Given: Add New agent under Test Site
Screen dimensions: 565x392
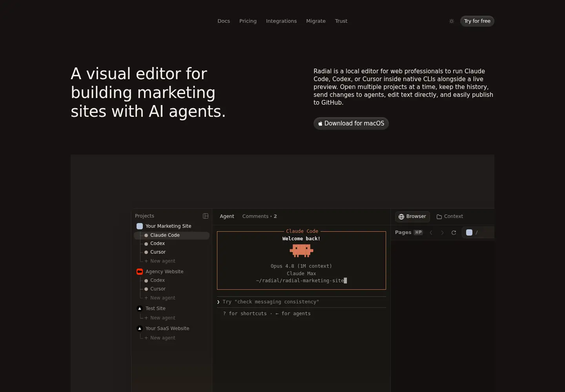Looking at the screenshot, I should click(160, 318).
